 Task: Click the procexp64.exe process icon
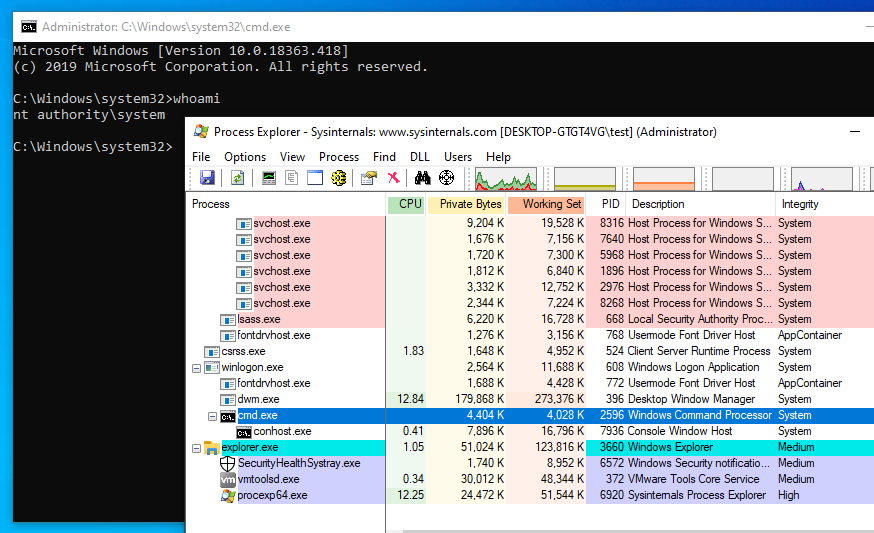[x=227, y=496]
